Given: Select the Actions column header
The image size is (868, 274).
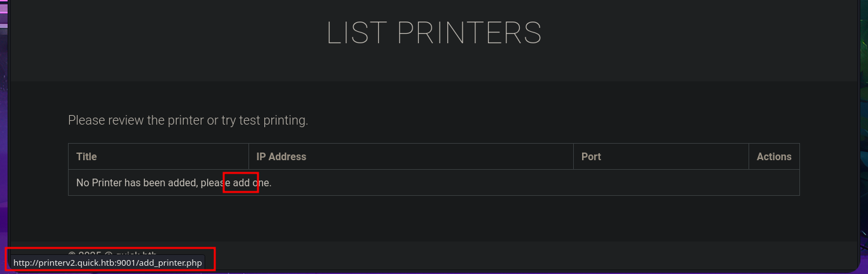Looking at the screenshot, I should click(x=774, y=156).
